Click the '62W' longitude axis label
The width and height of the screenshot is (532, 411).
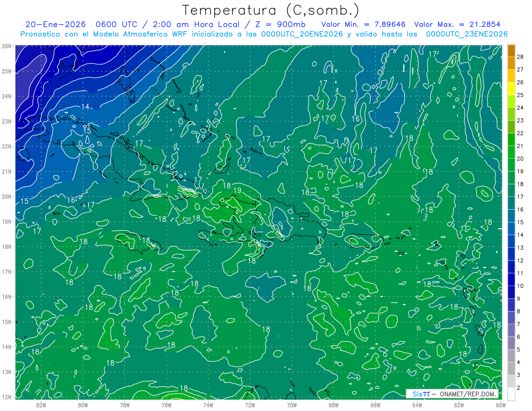(x=459, y=405)
